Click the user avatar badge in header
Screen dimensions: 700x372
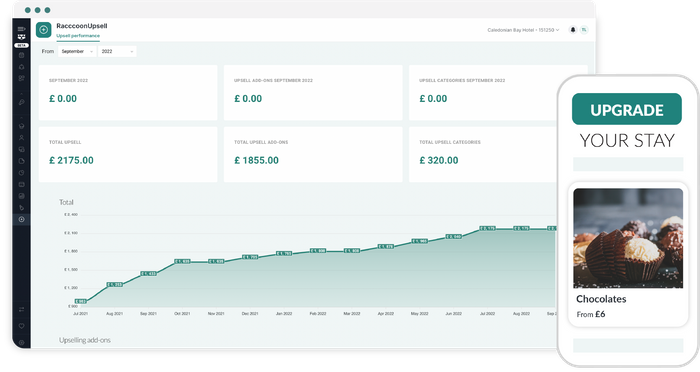(x=584, y=30)
